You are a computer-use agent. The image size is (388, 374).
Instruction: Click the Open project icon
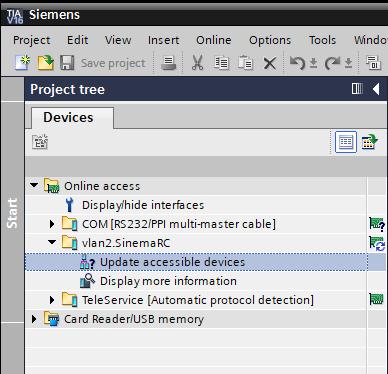click(x=45, y=62)
